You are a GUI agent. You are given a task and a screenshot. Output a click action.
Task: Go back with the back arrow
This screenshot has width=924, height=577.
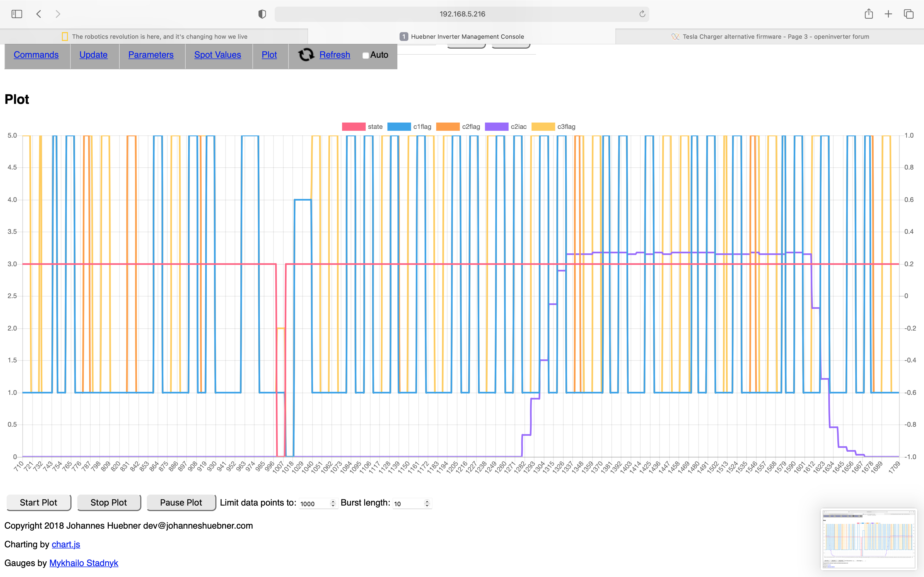click(39, 14)
